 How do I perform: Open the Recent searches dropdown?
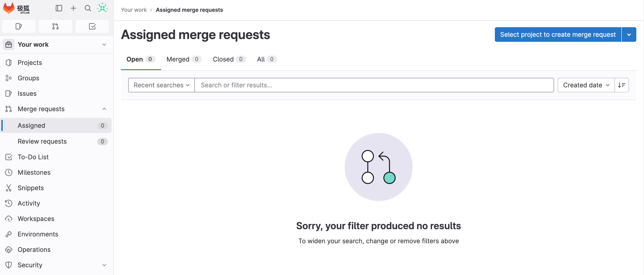pyautogui.click(x=161, y=85)
